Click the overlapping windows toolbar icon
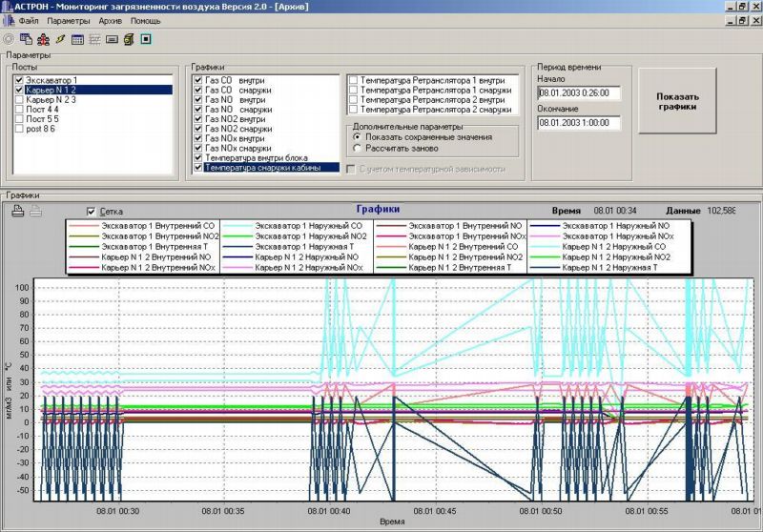This screenshot has height=532, width=763. click(x=26, y=39)
